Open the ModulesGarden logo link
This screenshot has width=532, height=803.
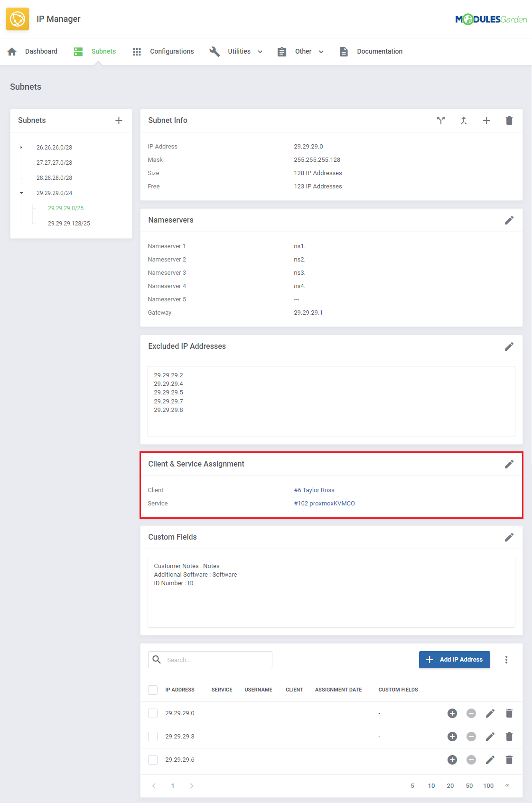pyautogui.click(x=491, y=19)
